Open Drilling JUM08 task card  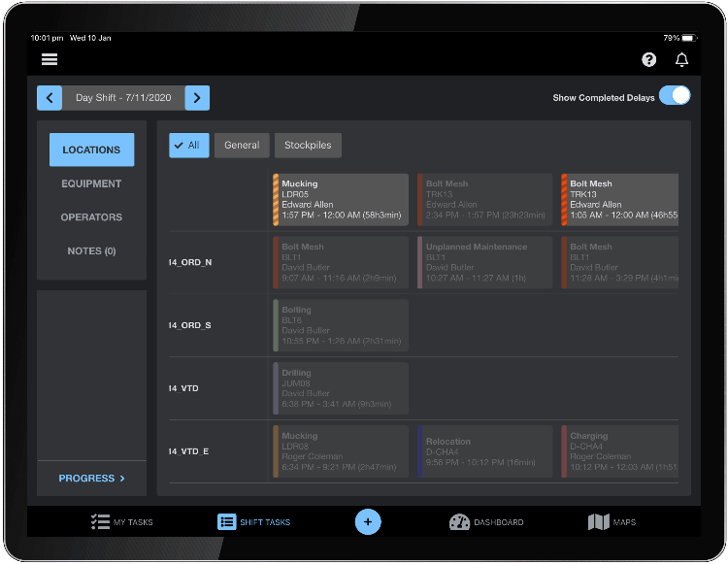pos(341,388)
